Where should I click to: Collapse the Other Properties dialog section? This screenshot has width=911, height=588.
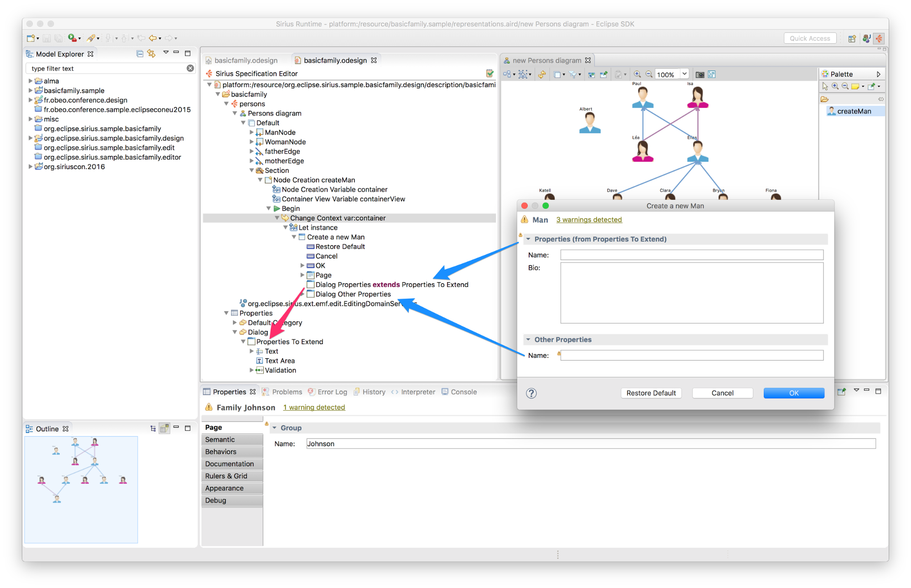click(x=528, y=339)
